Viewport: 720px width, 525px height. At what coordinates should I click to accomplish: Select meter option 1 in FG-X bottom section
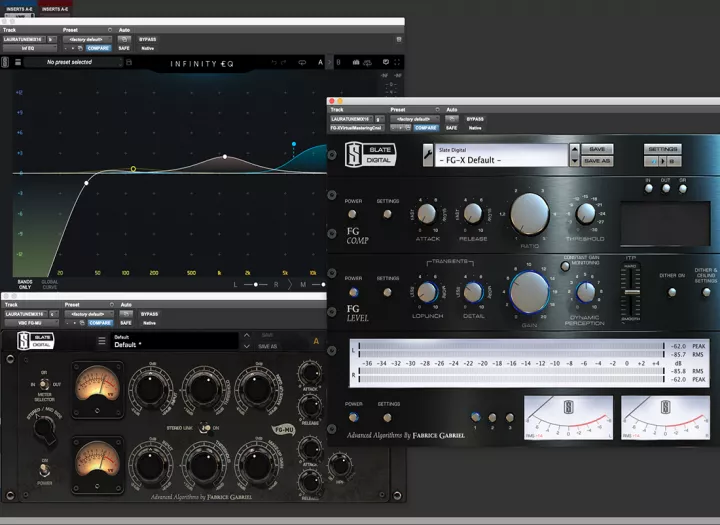pos(475,417)
